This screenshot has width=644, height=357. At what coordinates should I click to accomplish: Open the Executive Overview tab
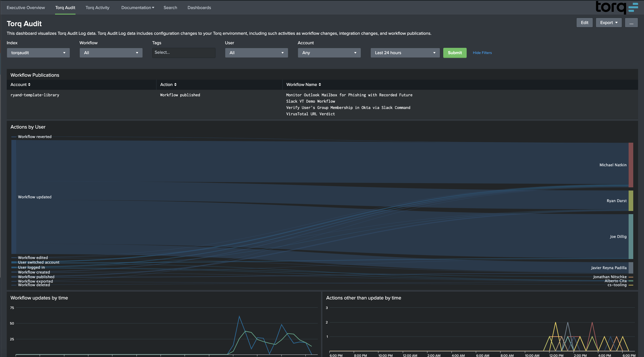tap(26, 8)
